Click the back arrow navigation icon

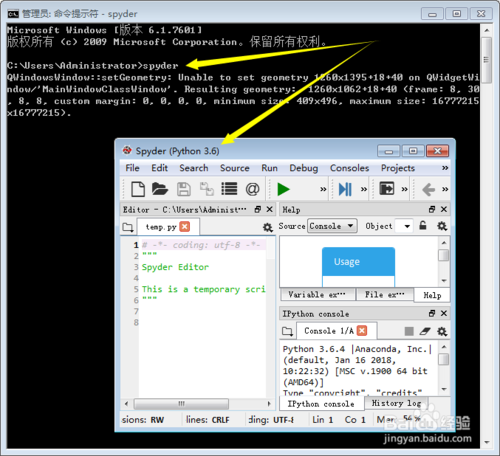coord(428,190)
